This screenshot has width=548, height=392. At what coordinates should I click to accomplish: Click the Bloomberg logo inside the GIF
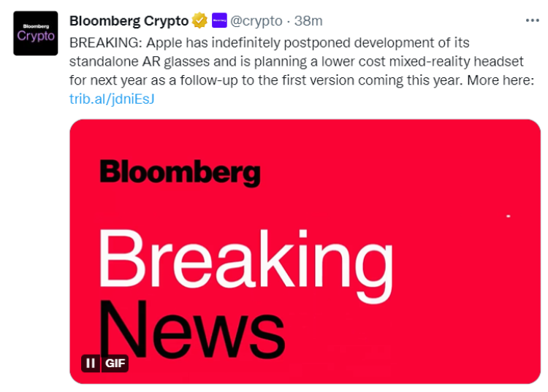point(180,173)
